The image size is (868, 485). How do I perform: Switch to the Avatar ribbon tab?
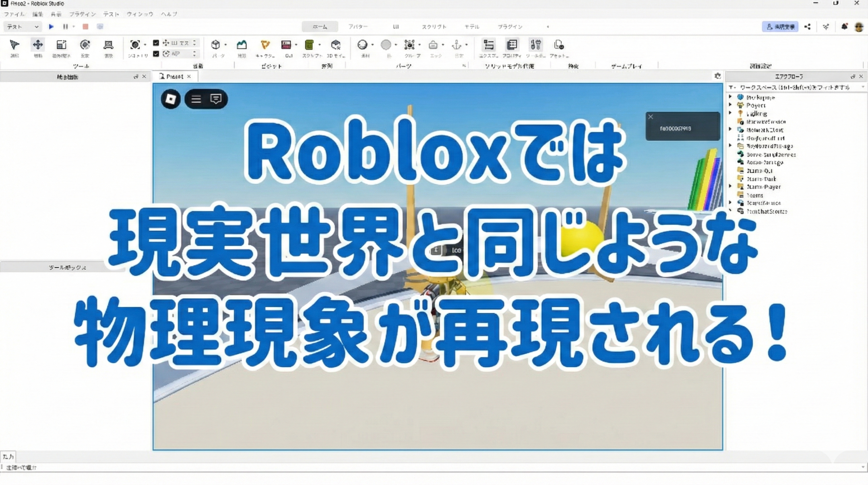pyautogui.click(x=358, y=26)
